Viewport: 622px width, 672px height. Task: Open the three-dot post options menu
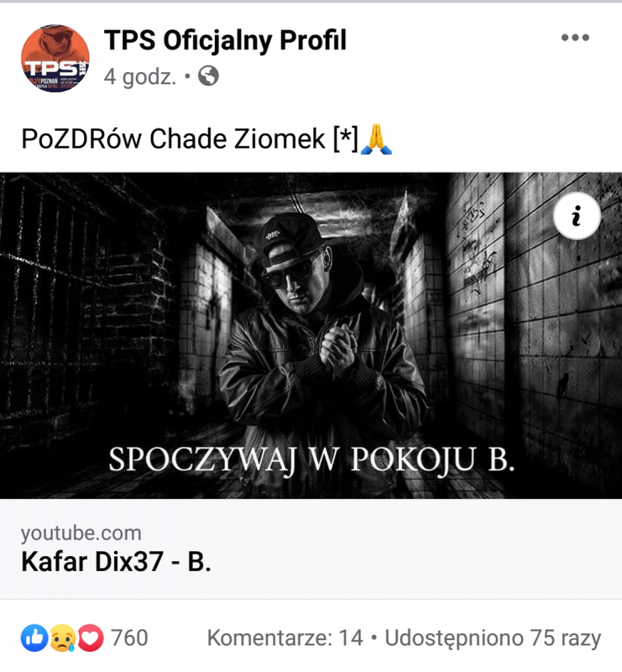click(x=575, y=38)
